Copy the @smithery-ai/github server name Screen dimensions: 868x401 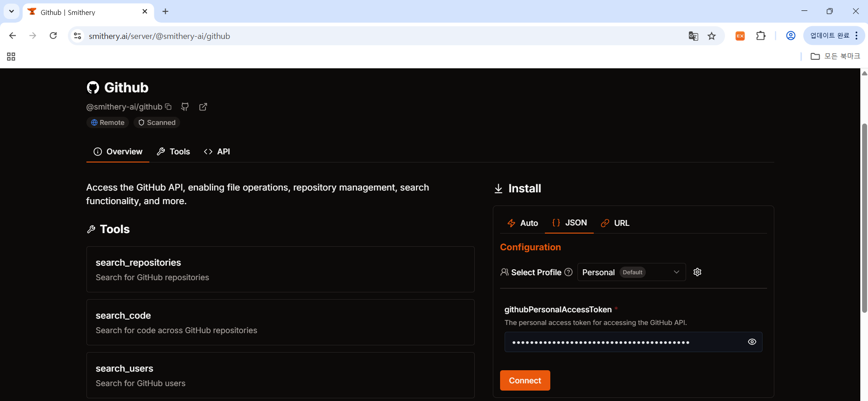[x=168, y=107]
